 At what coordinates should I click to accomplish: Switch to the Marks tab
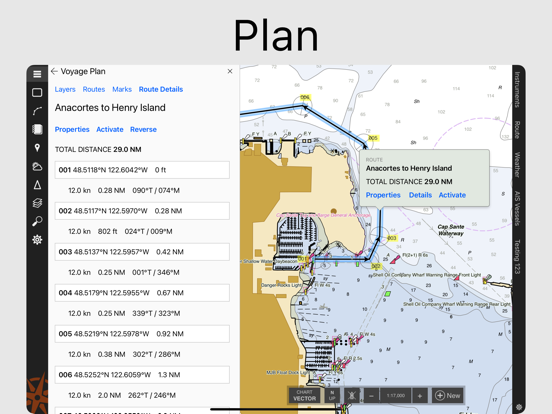[x=122, y=89]
